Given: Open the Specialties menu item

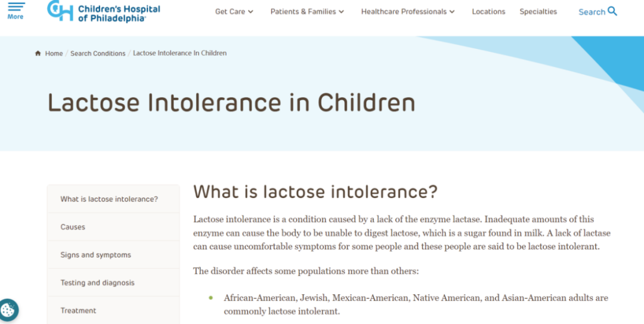Looking at the screenshot, I should pos(538,12).
